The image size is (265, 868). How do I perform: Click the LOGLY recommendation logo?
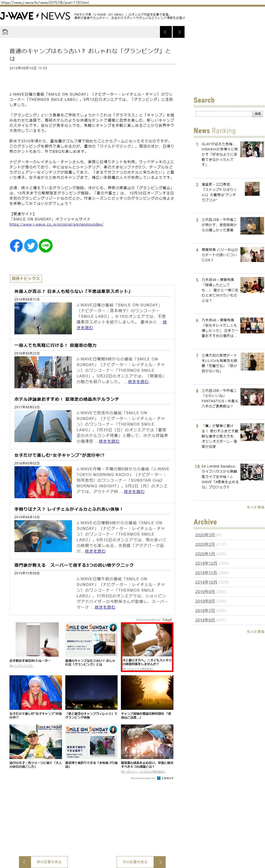click(165, 778)
